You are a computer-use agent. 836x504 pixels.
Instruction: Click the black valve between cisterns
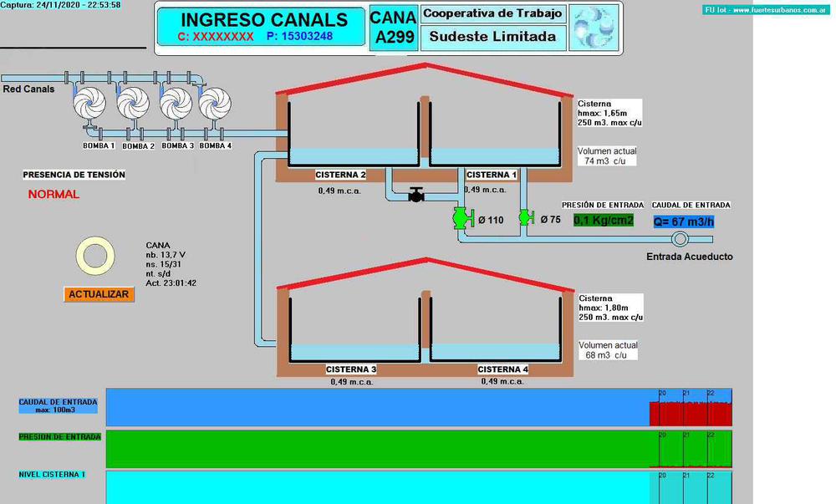[416, 195]
